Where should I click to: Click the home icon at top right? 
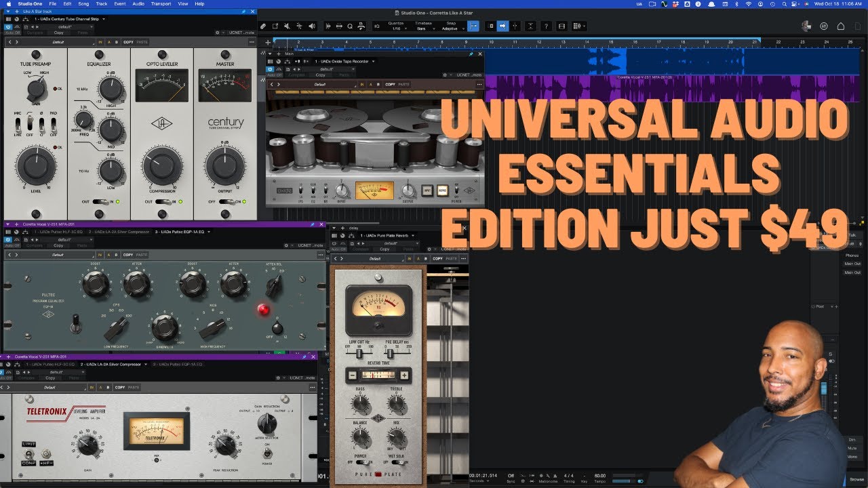pos(841,26)
